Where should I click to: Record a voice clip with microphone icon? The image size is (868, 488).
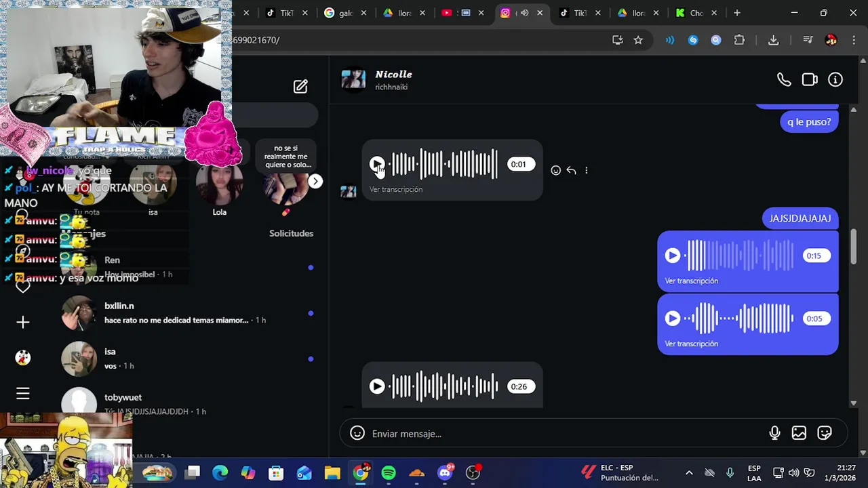(774, 433)
